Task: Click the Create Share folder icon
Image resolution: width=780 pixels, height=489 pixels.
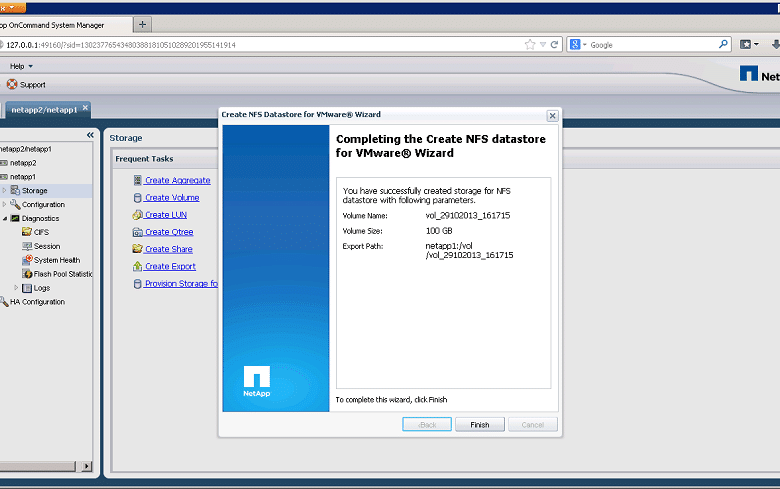Action: click(138, 249)
